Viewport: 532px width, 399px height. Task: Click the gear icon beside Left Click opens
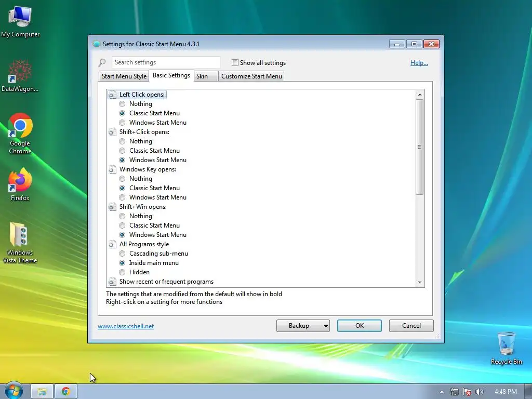click(x=112, y=95)
